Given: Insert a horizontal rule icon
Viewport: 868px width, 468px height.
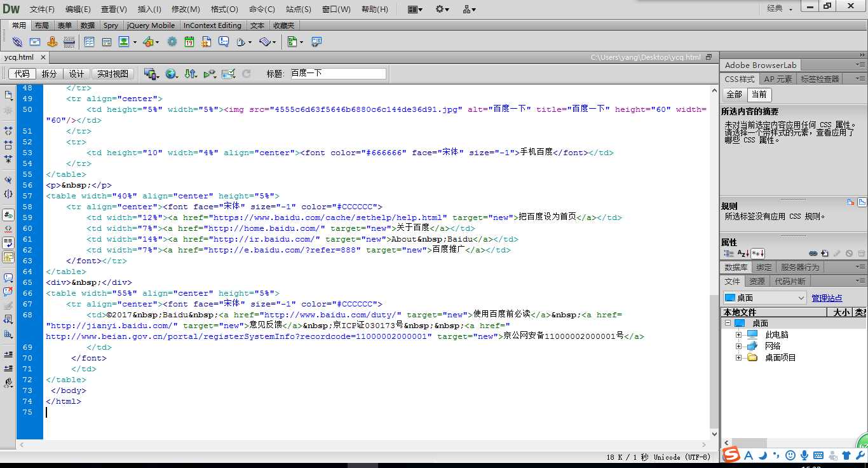Looking at the screenshot, I should (x=69, y=42).
